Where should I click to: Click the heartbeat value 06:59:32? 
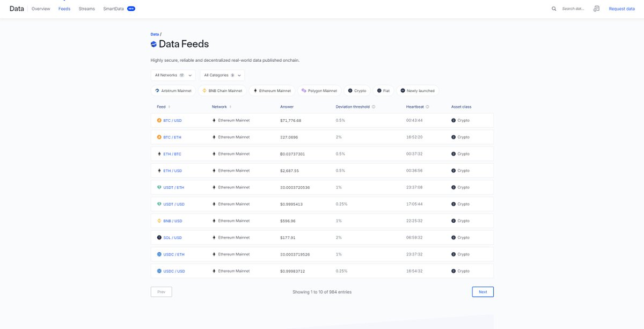coord(414,238)
